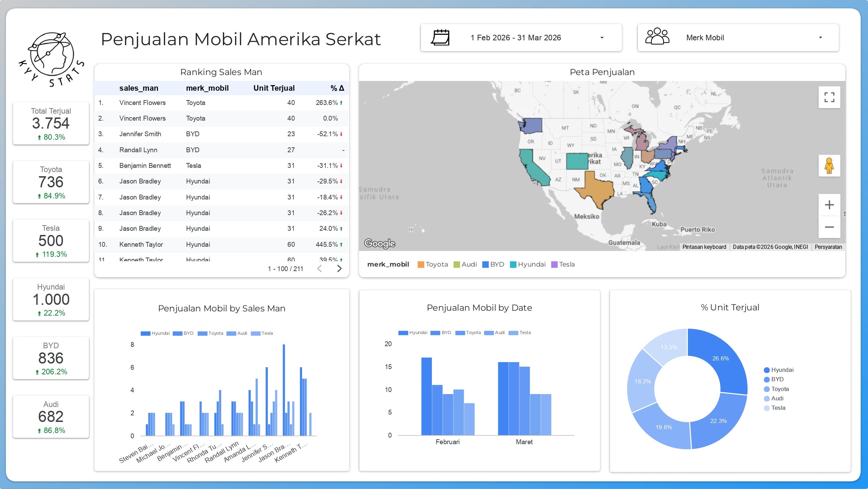The height and width of the screenshot is (489, 868).
Task: Click the Google logo on the map
Action: [x=379, y=244]
